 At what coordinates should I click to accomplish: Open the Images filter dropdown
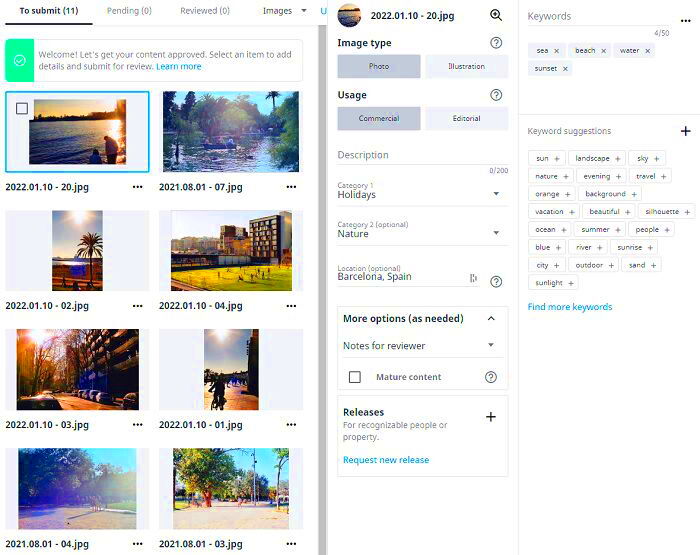click(x=284, y=11)
